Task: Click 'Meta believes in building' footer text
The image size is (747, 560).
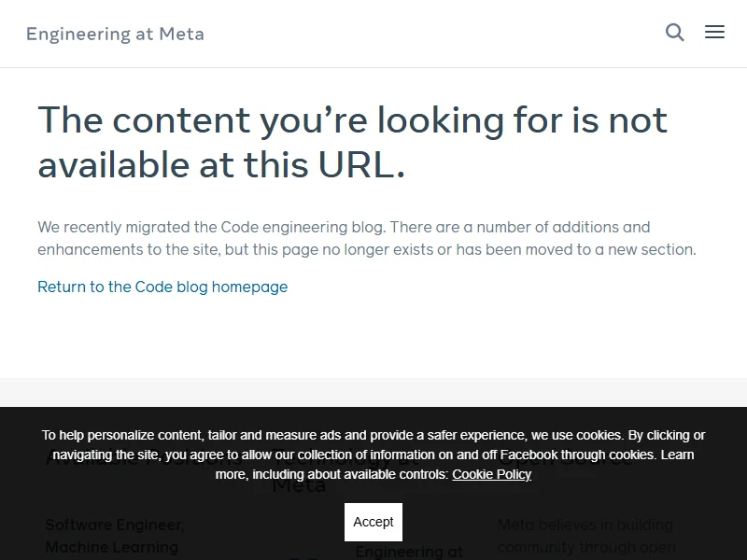Action: [585, 525]
